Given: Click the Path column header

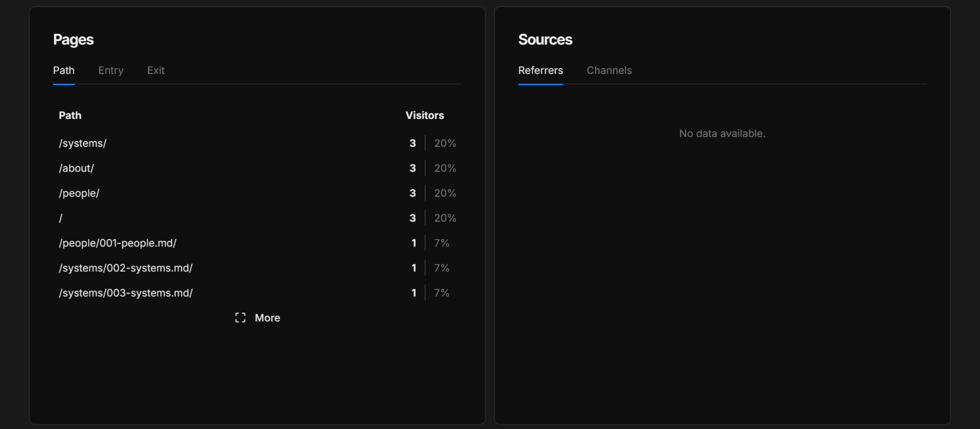Looking at the screenshot, I should (x=70, y=115).
